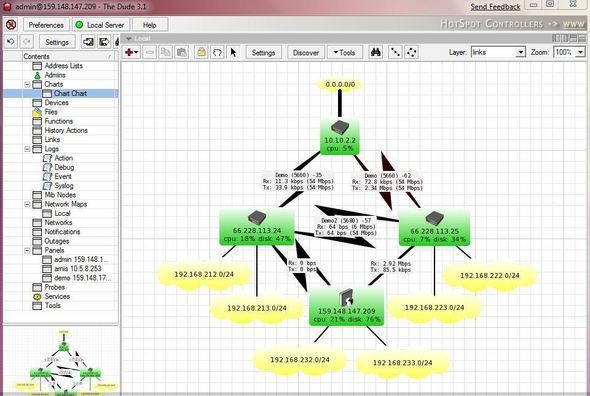Select the 0.0.0.0/0 network cloud
590x396 pixels.
(x=340, y=84)
